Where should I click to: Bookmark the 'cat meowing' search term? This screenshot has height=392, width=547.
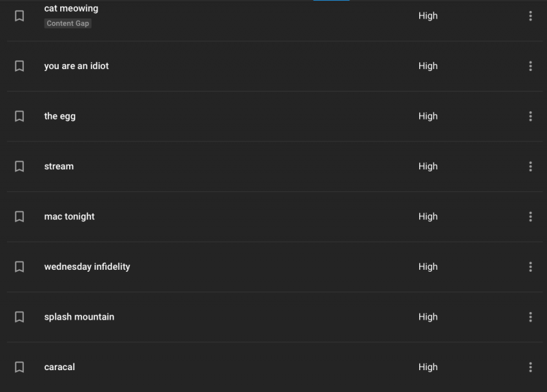[x=19, y=16]
